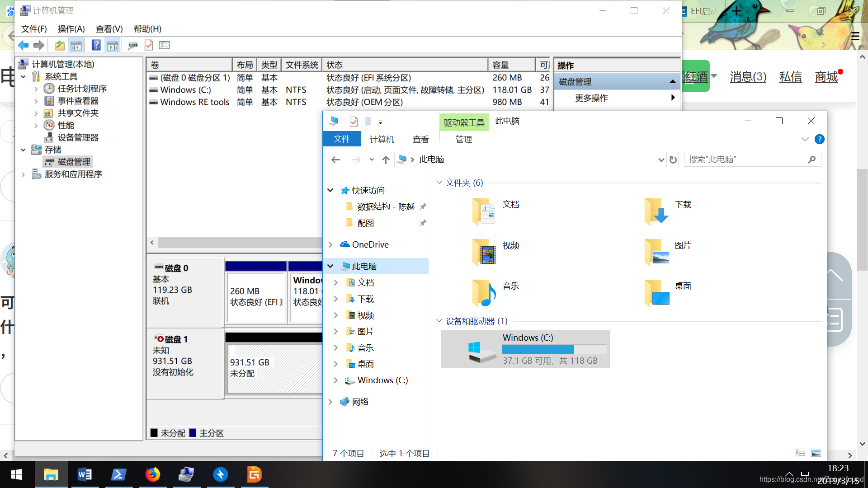Click the disk list view toolbar icon
The height and width of the screenshot is (488, 868).
165,45
